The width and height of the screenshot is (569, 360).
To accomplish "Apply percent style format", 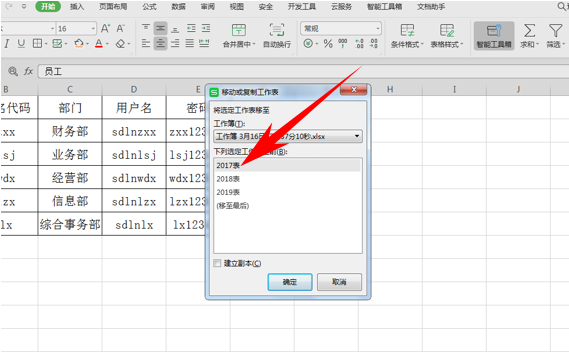I will [328, 44].
